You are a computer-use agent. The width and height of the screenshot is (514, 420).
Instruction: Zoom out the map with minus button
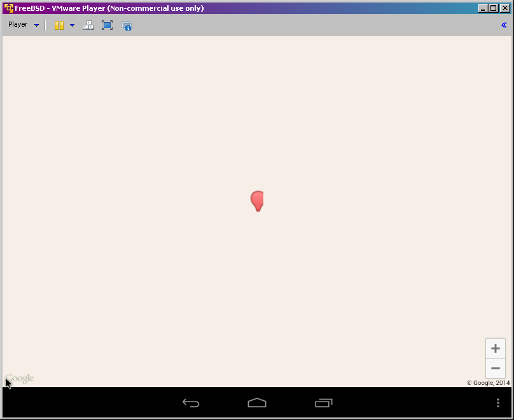pos(496,369)
